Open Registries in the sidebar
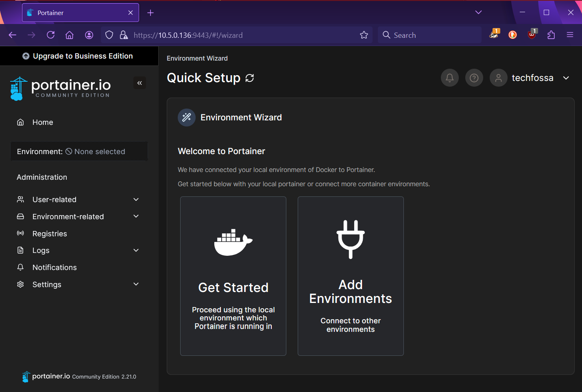This screenshot has width=582, height=392. point(50,234)
